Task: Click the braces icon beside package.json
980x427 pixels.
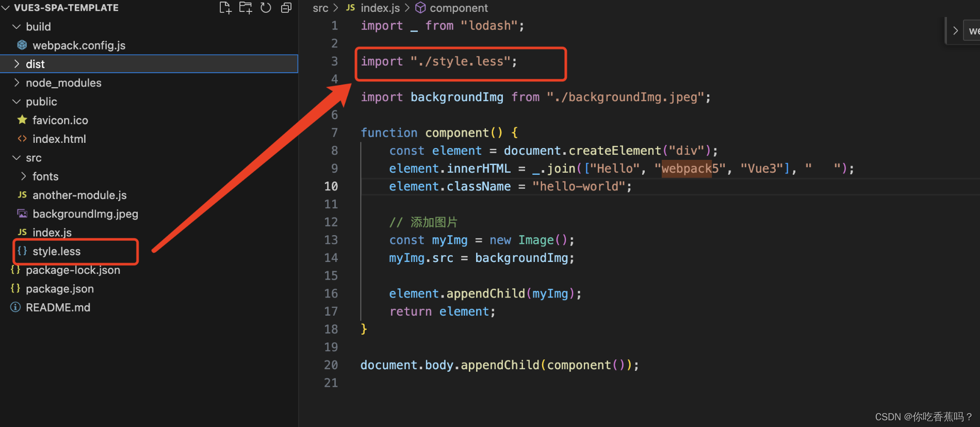Action: coord(15,288)
